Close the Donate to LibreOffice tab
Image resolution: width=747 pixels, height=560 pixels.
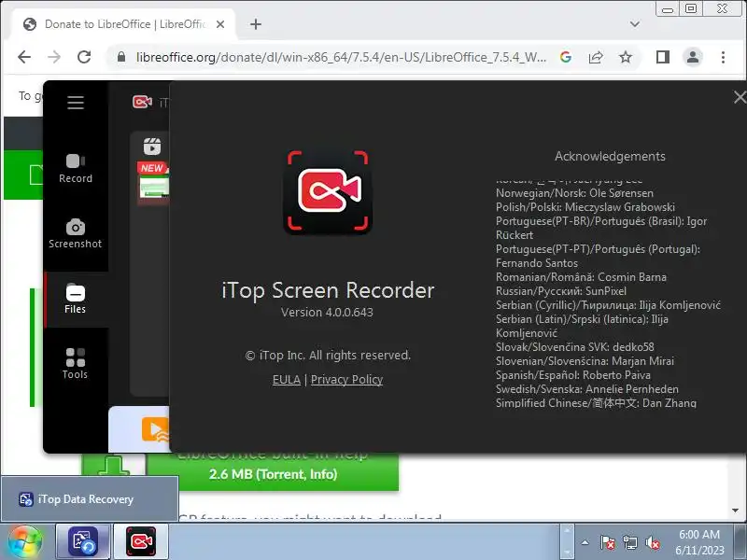point(220,24)
